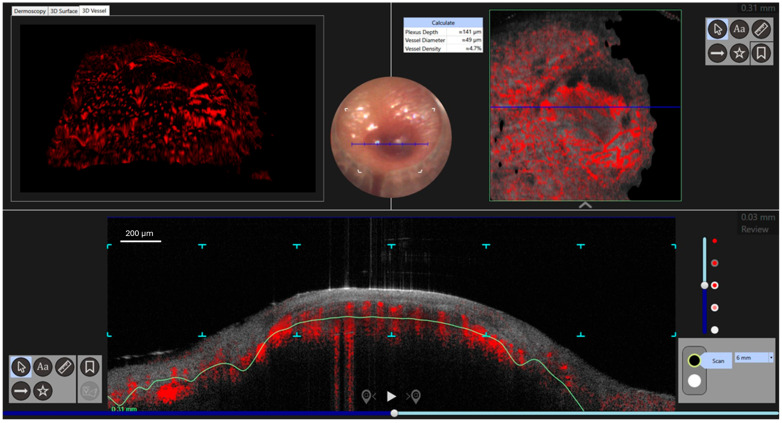Play the OCT frame sequence
Viewport: 782px width, 423px height.
coord(391,397)
